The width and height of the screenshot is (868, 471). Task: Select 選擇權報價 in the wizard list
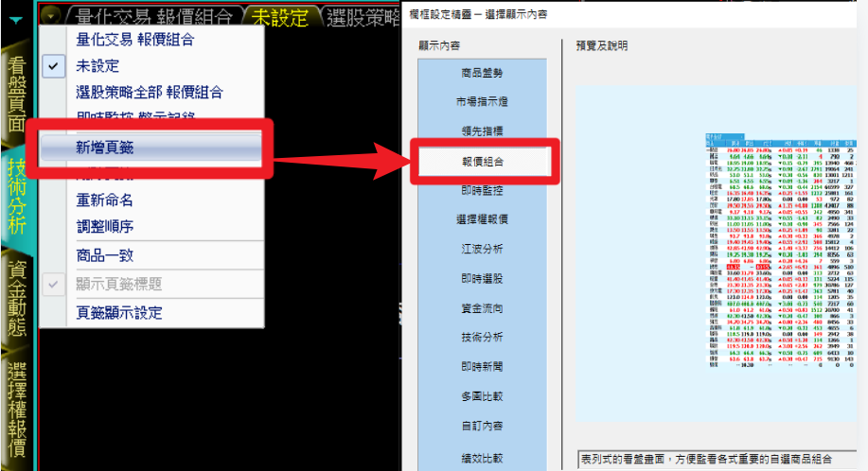click(x=482, y=219)
